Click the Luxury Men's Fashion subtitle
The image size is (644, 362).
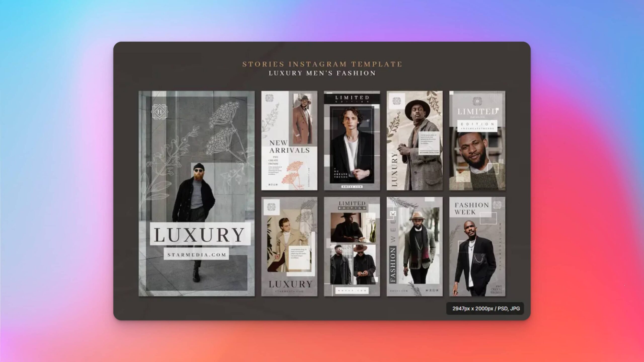[322, 73]
